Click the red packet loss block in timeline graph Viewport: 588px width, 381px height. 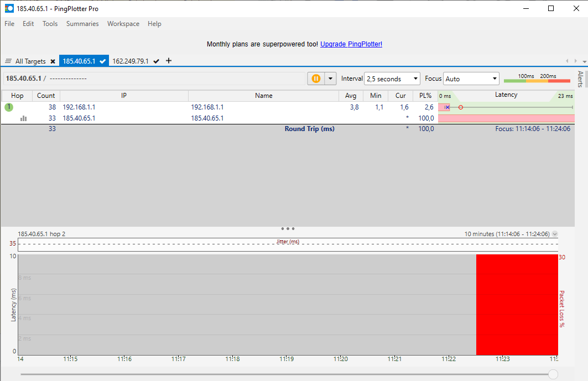tap(517, 305)
